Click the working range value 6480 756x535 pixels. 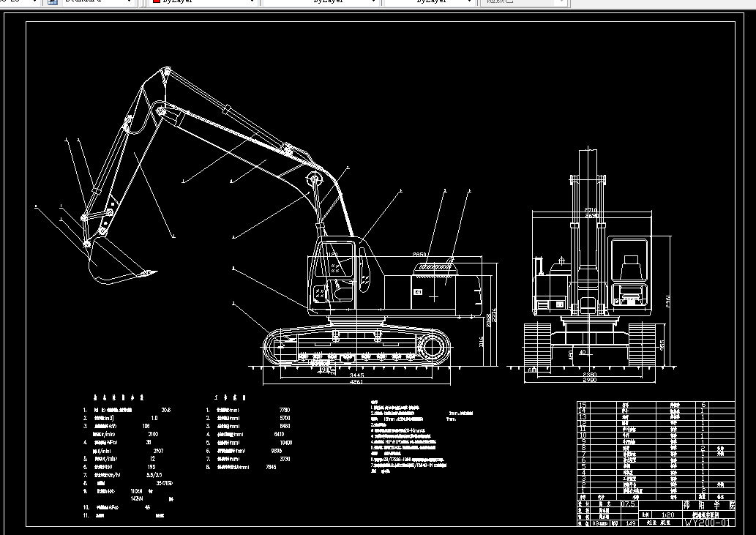click(285, 426)
